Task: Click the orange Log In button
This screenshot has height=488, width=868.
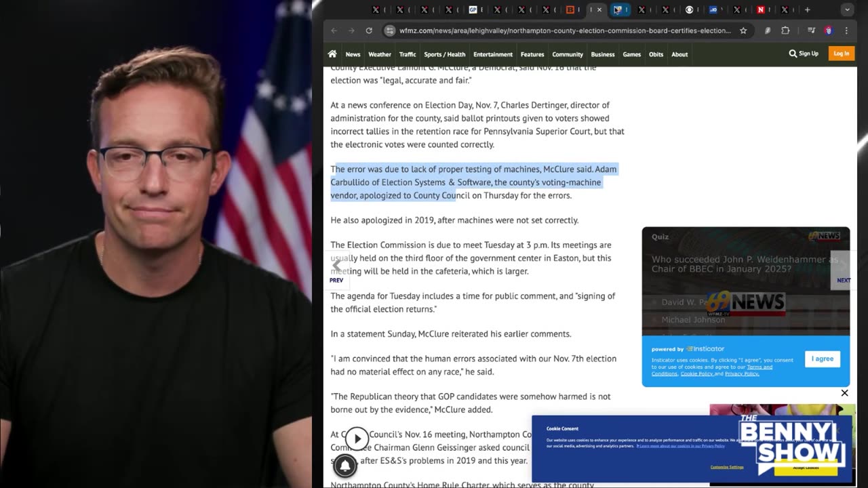Action: pyautogui.click(x=842, y=54)
